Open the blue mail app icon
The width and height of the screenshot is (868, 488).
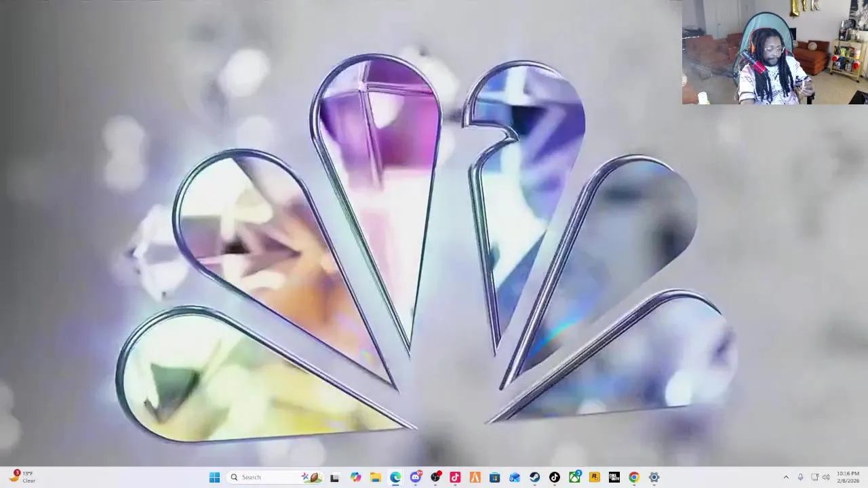515,477
